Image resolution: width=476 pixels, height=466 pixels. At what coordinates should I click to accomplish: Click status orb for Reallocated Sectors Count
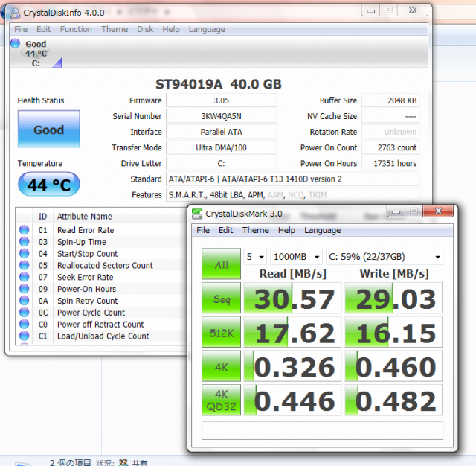click(x=25, y=265)
